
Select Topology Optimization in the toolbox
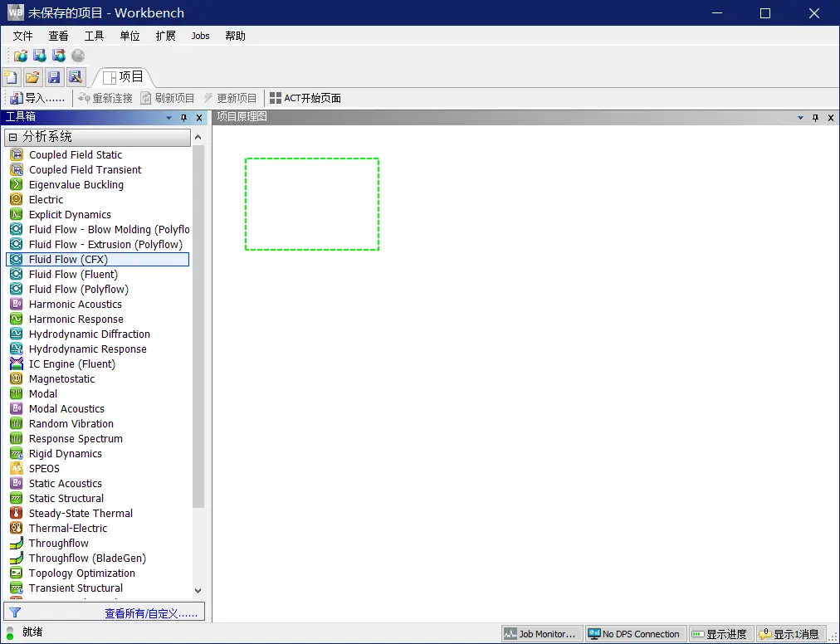pyautogui.click(x=99, y=573)
